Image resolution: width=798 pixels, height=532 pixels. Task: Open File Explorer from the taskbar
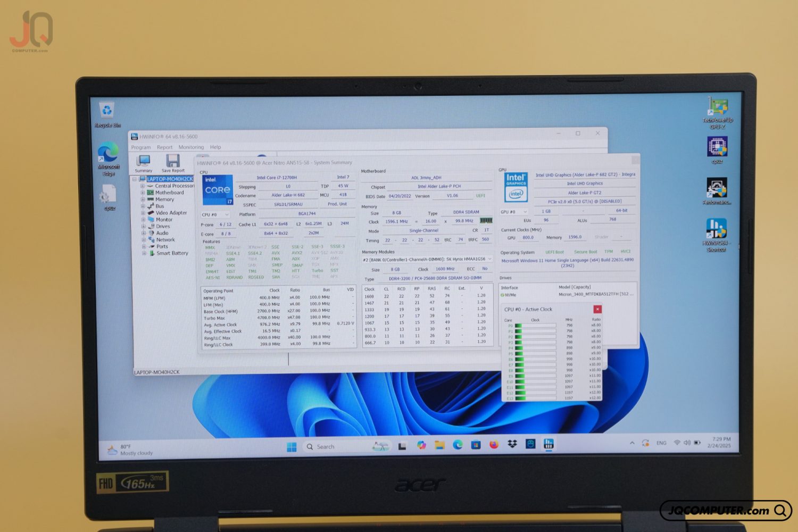[439, 445]
